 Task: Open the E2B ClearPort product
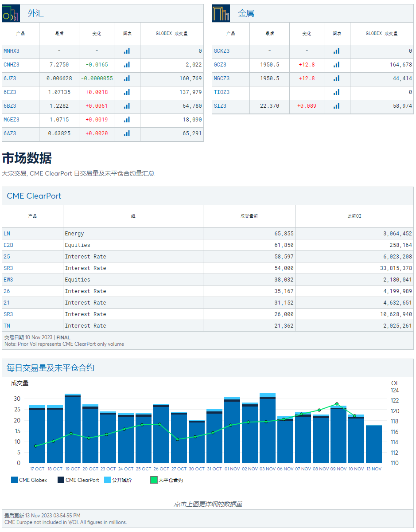coord(8,245)
